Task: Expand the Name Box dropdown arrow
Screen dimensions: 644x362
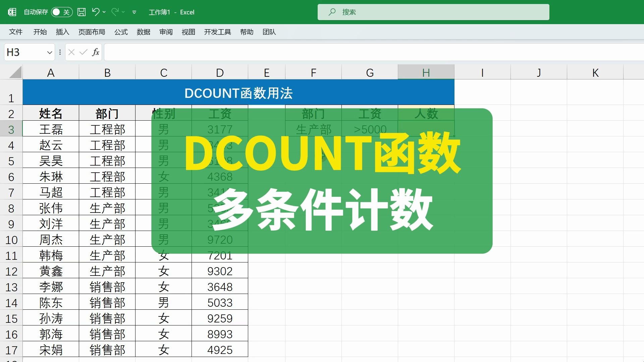Action: click(50, 53)
